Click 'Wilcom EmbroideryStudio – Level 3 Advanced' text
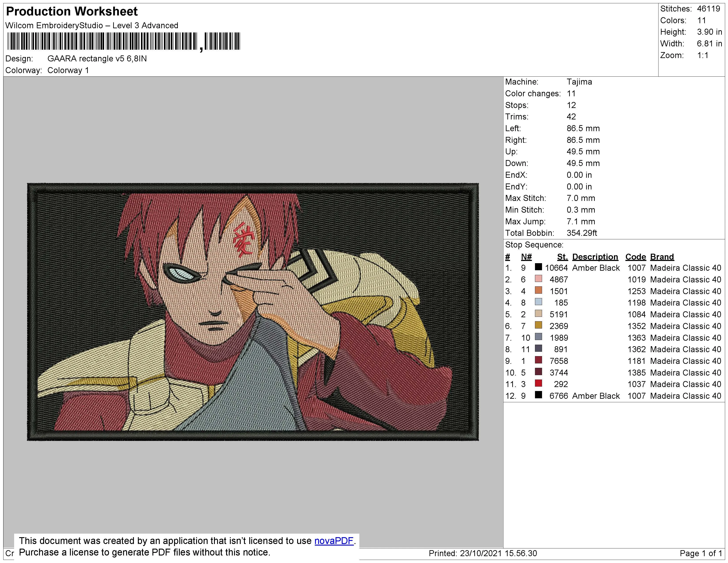 [x=92, y=26]
